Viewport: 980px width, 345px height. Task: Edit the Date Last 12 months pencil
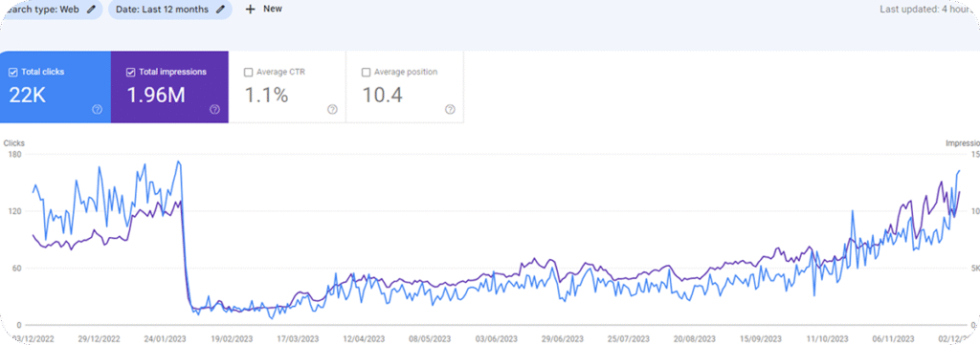pyautogui.click(x=221, y=9)
